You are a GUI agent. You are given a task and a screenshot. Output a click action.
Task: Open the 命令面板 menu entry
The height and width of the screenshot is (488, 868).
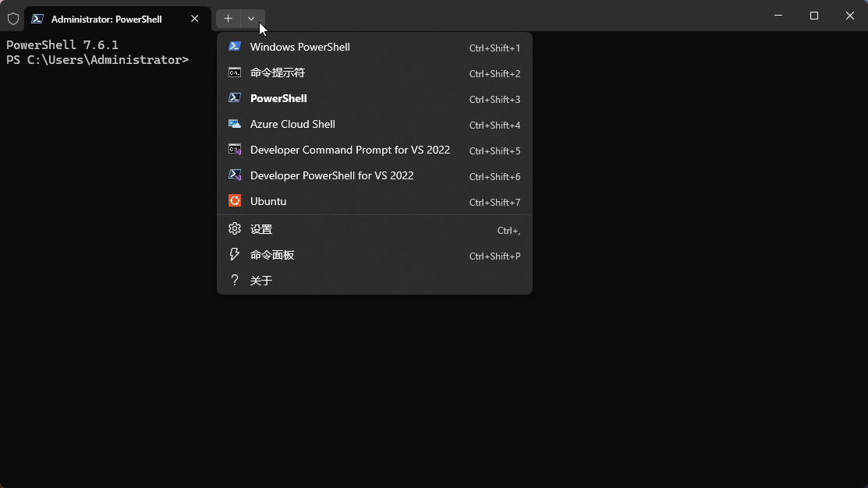coord(375,255)
